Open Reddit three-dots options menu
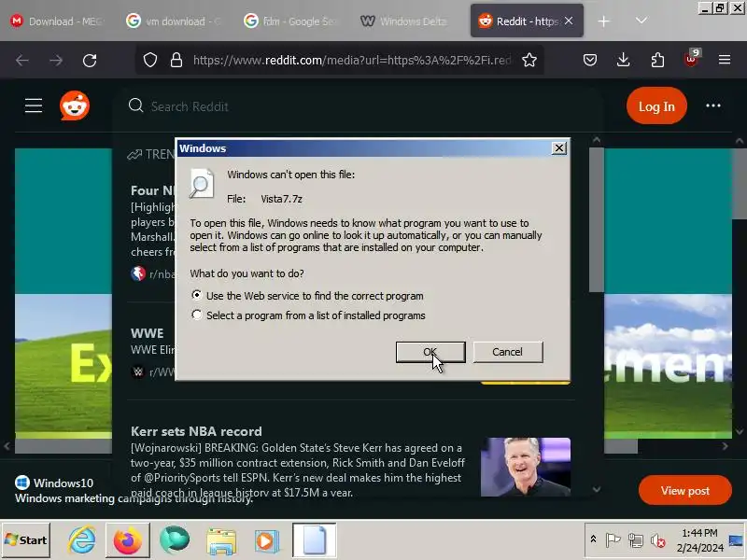This screenshot has width=747, height=560. [x=713, y=105]
